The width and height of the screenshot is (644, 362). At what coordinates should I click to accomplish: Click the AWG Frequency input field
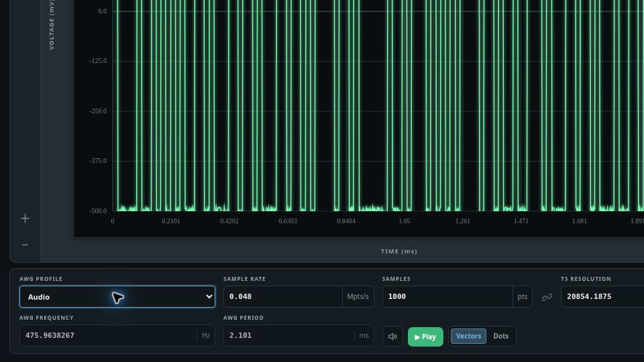click(109, 336)
